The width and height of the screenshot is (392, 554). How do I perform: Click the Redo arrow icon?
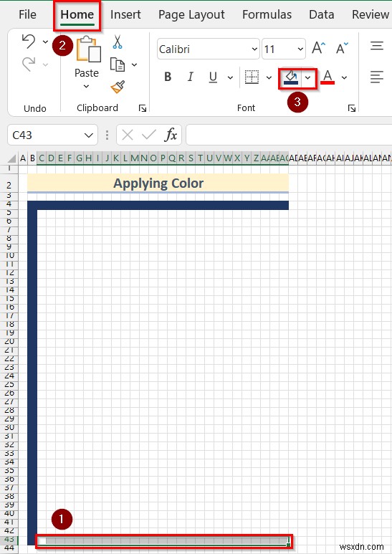[x=29, y=65]
